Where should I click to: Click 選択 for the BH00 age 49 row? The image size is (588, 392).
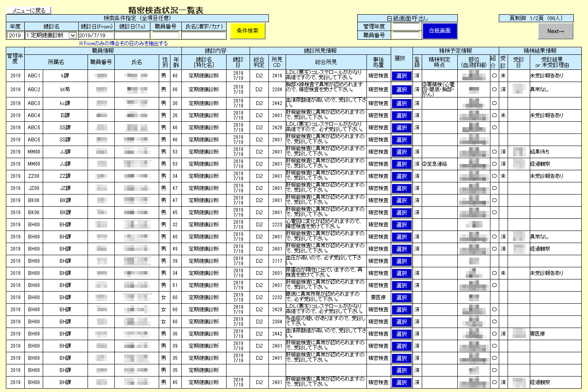coord(402,249)
